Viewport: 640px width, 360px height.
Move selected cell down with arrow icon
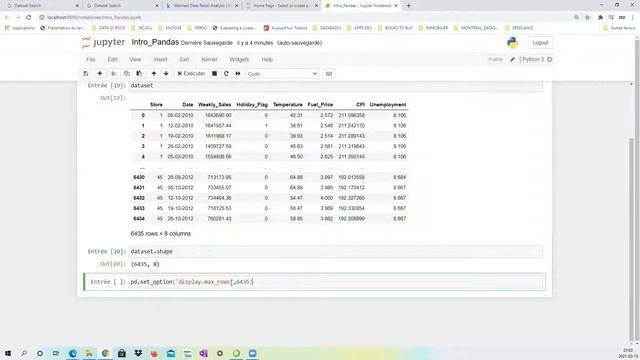tap(166, 73)
